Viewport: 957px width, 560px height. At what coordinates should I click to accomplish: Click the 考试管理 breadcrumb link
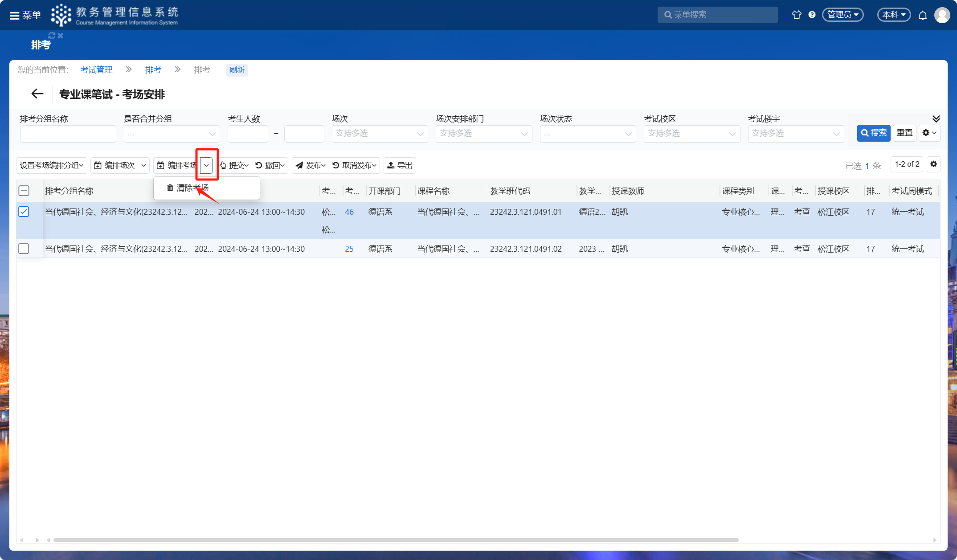tap(96, 70)
